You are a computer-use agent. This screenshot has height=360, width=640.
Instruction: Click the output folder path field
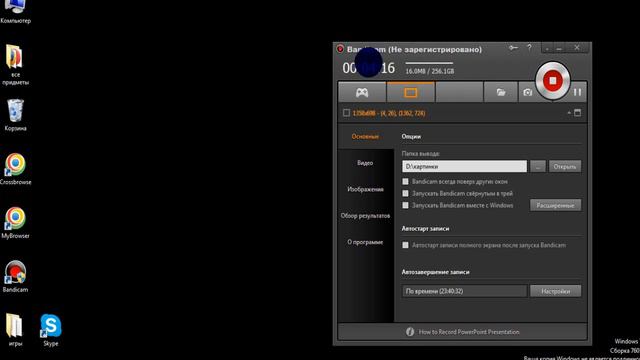pos(464,167)
